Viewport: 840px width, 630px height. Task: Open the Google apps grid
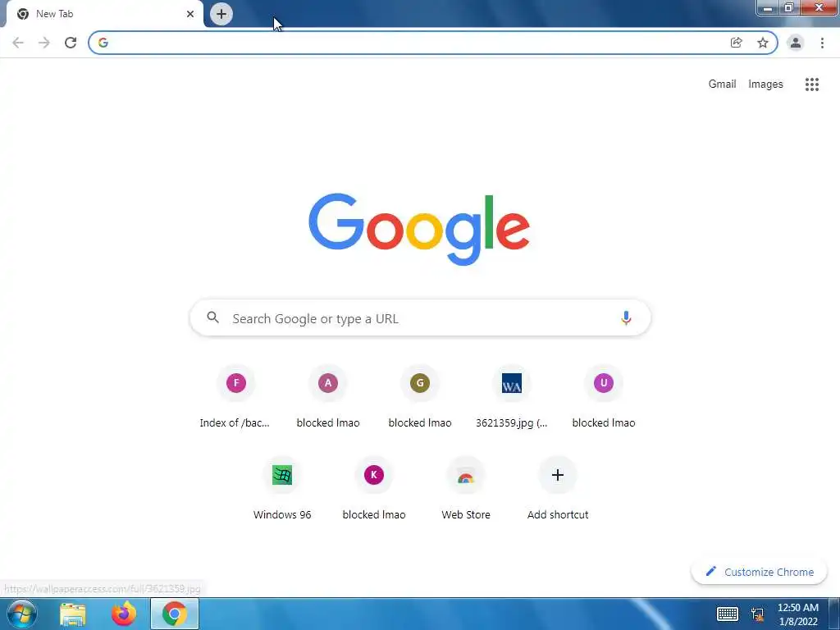tap(811, 84)
